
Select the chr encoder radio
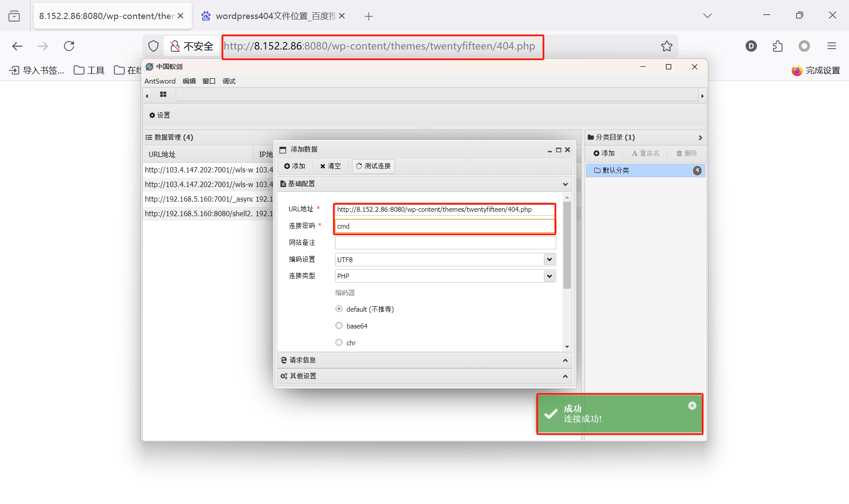tap(339, 342)
